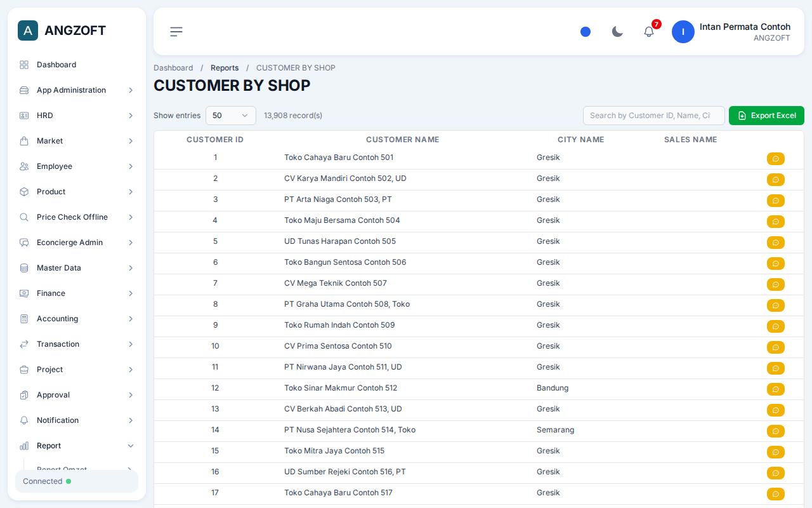812x508 pixels.
Task: Open the Master Data menu item
Action: (77, 268)
